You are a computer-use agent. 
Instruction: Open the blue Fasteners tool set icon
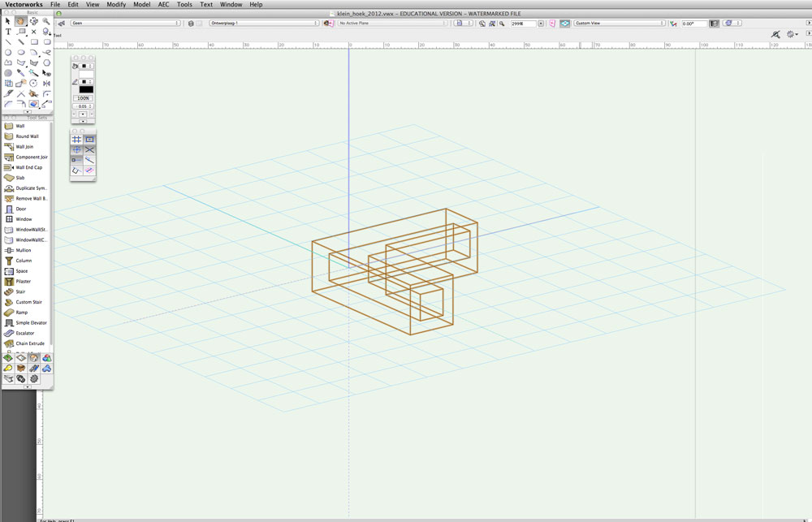coord(46,369)
